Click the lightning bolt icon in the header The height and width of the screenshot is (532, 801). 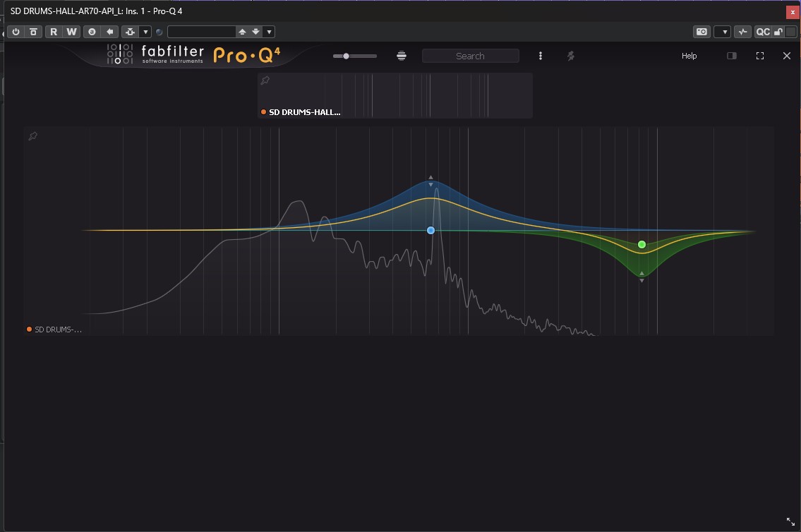570,56
